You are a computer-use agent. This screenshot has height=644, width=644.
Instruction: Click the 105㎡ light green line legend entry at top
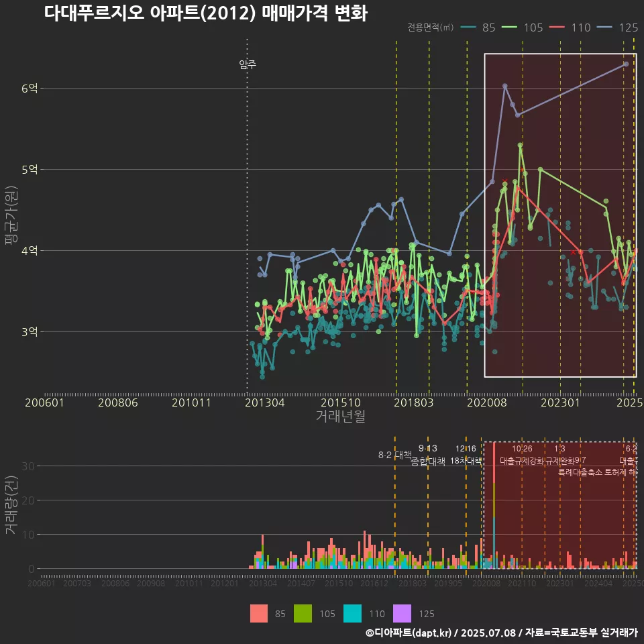(523, 28)
